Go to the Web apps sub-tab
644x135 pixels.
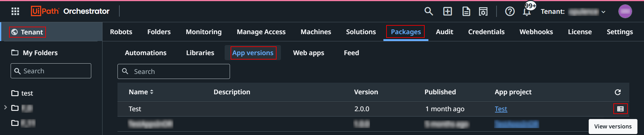308,53
